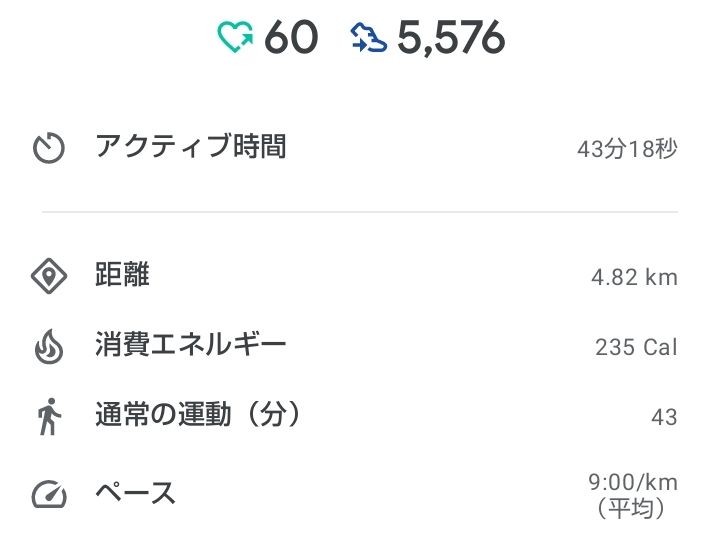Tap the distance location pin icon
This screenshot has height=545, width=720.
[x=49, y=276]
